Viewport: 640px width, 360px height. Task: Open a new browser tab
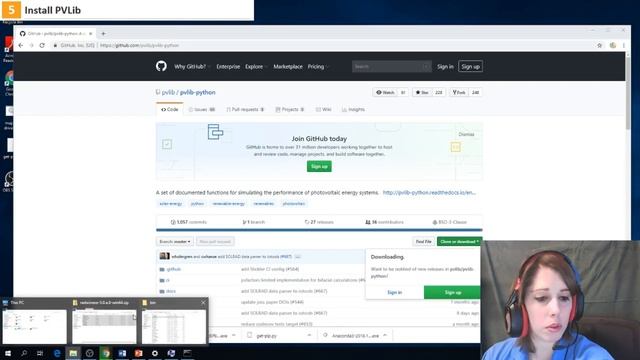(x=103, y=33)
